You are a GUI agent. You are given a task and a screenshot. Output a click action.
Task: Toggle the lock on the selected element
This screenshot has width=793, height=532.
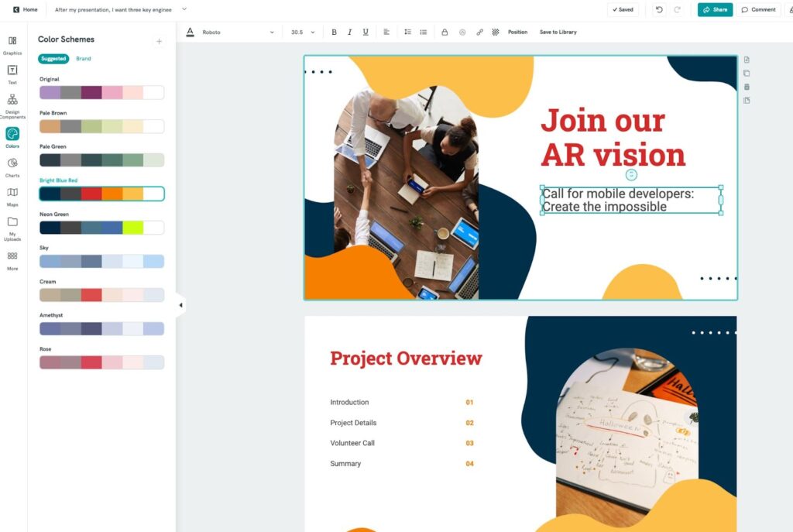click(x=445, y=32)
